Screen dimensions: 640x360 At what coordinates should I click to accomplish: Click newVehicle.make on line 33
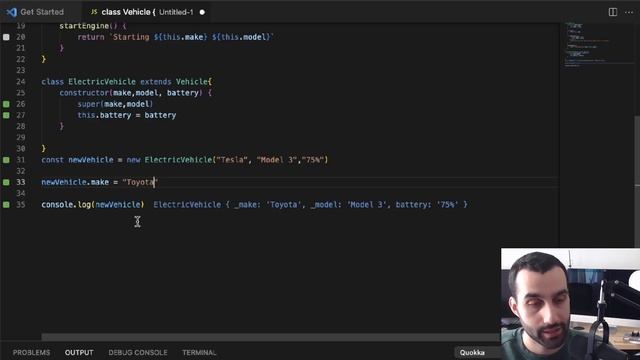pyautogui.click(x=75, y=182)
